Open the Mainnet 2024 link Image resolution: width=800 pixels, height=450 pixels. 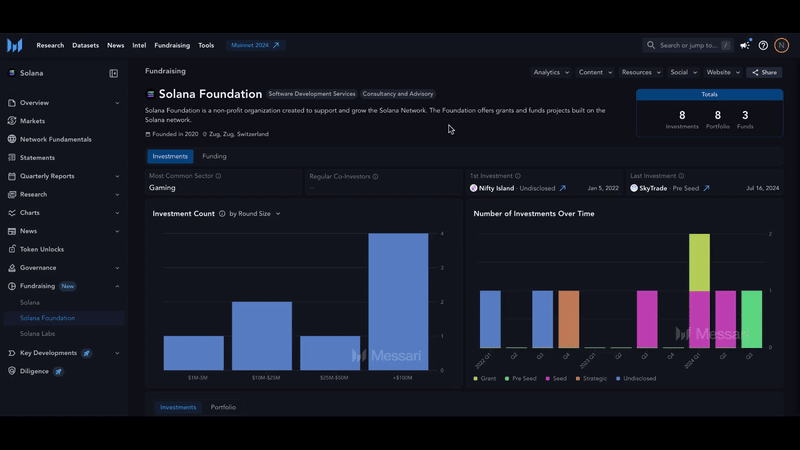click(x=255, y=45)
